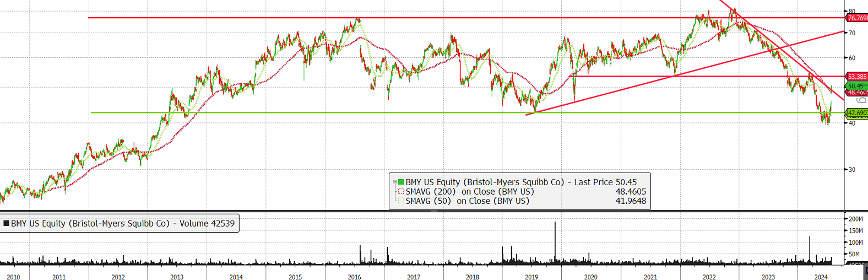Viewport: 868px width, 280px height.
Task: Select the BMY US Equity Last Price legend row
Action: pos(520,182)
